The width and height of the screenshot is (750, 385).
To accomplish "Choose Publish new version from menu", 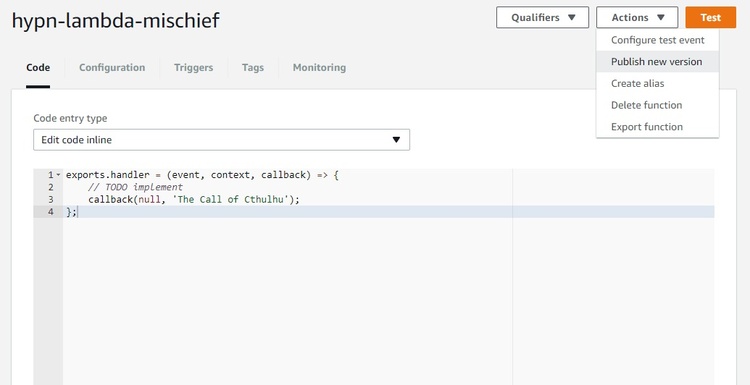I will click(657, 62).
